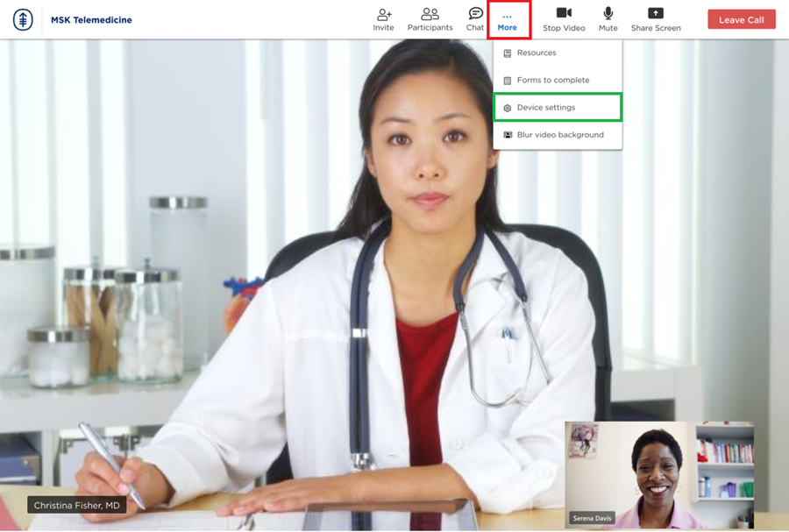The image size is (789, 532).
Task: Open Device settings from the menu
Action: (x=546, y=108)
